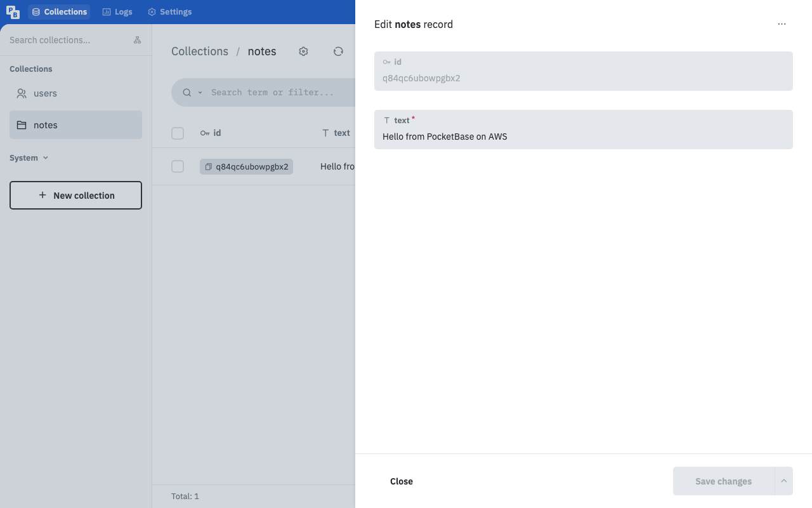This screenshot has height=508, width=812.
Task: Click Save changes button
Action: click(x=723, y=481)
